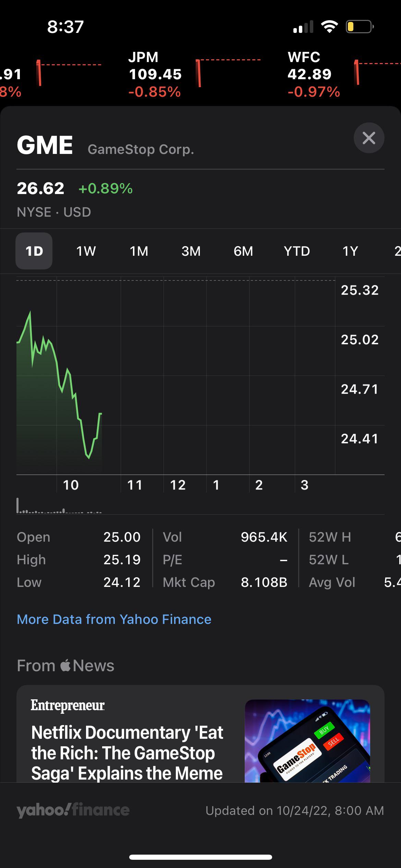
Task: Show year-to-date YTD chart
Action: (297, 251)
